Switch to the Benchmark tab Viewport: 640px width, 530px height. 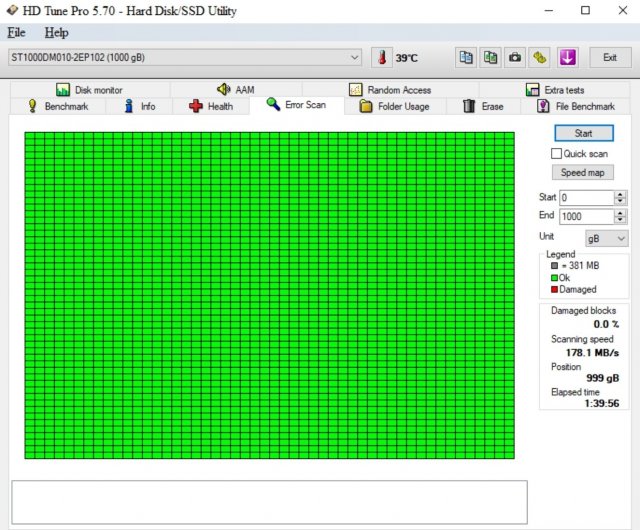(x=58, y=106)
